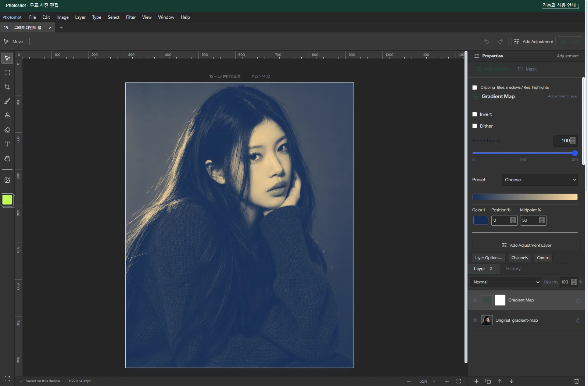This screenshot has height=386, width=588.
Task: Delete layer using trash icon
Action: point(576,381)
